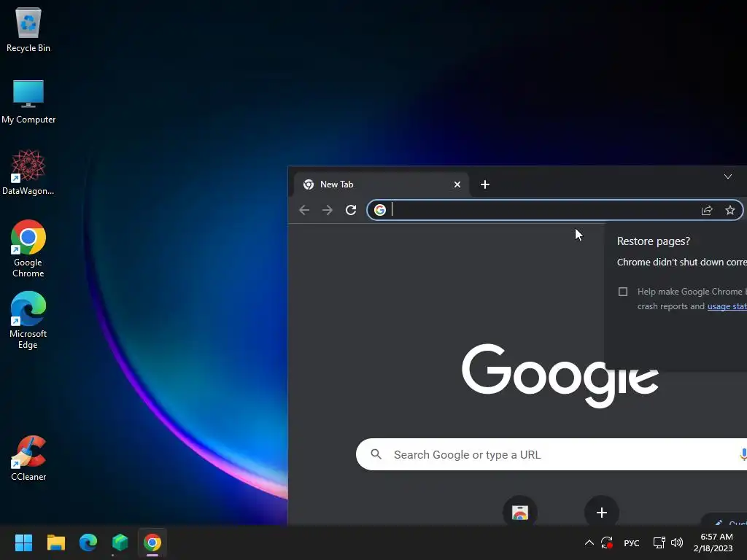
Task: Click the magnifier icon in the Google search box
Action: [x=376, y=454]
